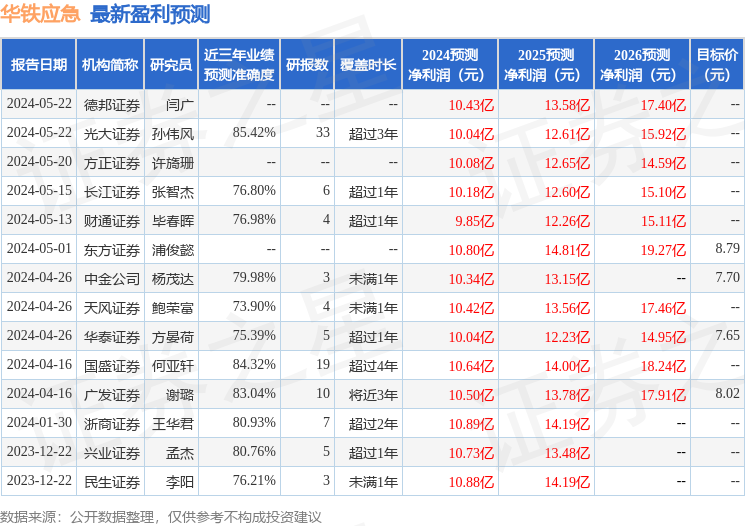The image size is (745, 526).
Task: Click 2024 forecast value 10.43亿
Action: point(471,105)
